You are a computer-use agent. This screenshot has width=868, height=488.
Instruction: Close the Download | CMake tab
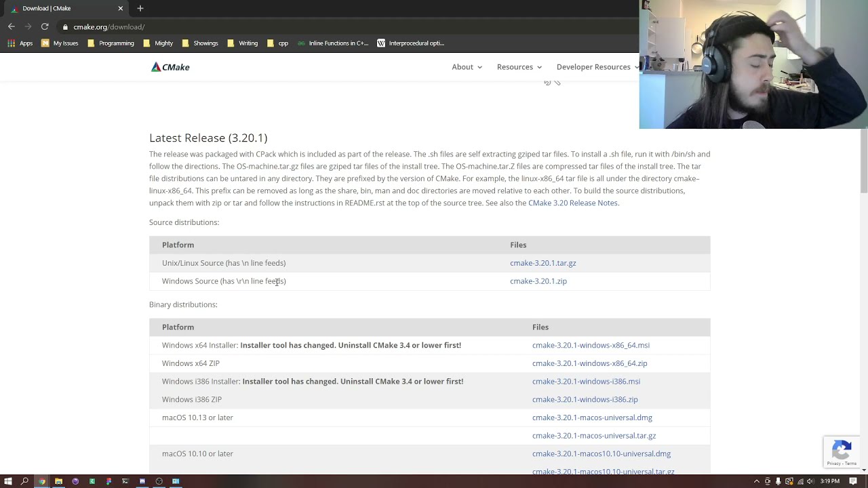(121, 8)
